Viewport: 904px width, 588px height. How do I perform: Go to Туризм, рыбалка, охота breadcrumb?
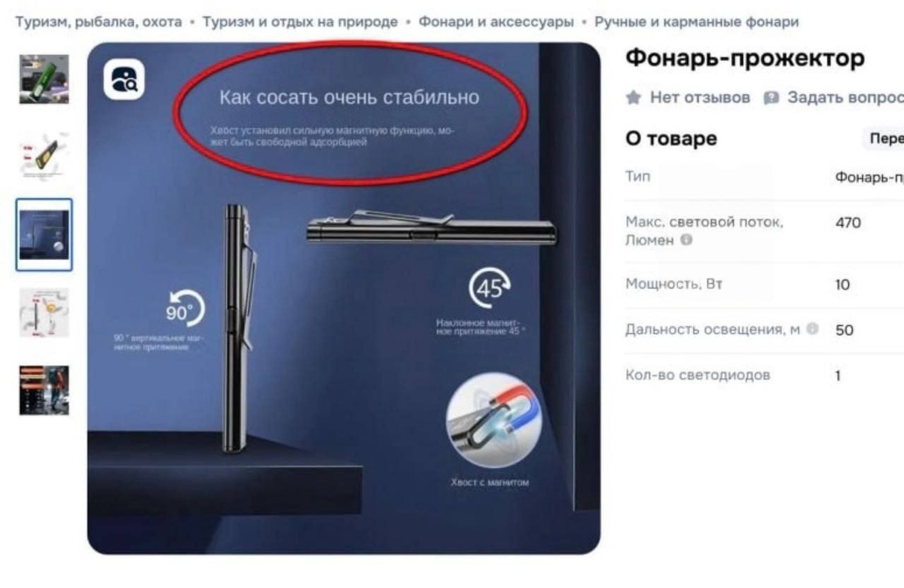(99, 22)
